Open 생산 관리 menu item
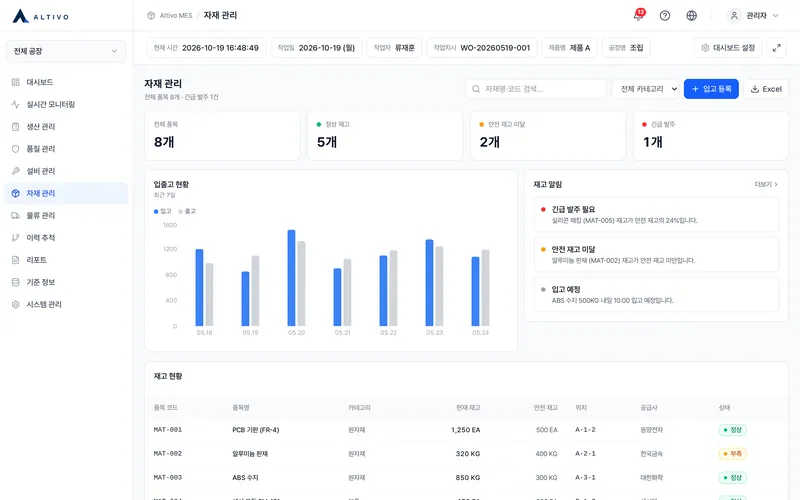The height and width of the screenshot is (500, 800). point(66,127)
